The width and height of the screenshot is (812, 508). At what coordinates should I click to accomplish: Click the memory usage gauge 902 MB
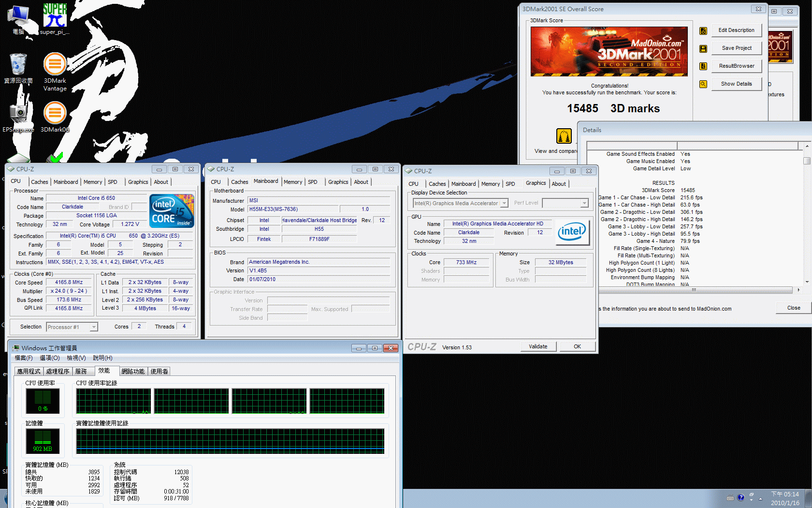[x=43, y=441]
